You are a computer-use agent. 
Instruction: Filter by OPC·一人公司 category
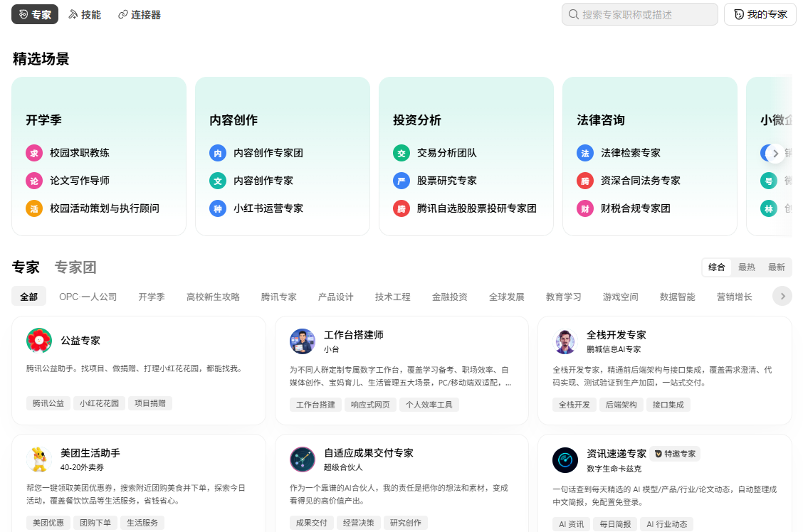pyautogui.click(x=88, y=297)
